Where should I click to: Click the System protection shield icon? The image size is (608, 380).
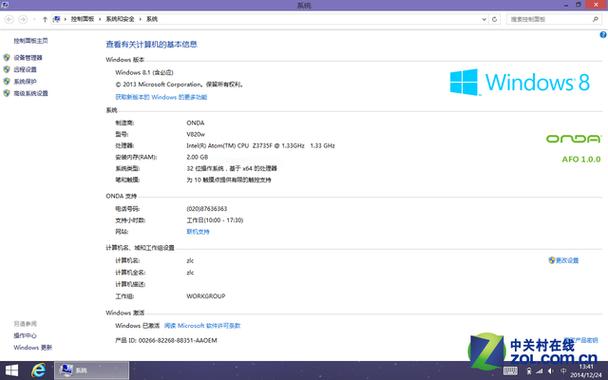click(7, 81)
